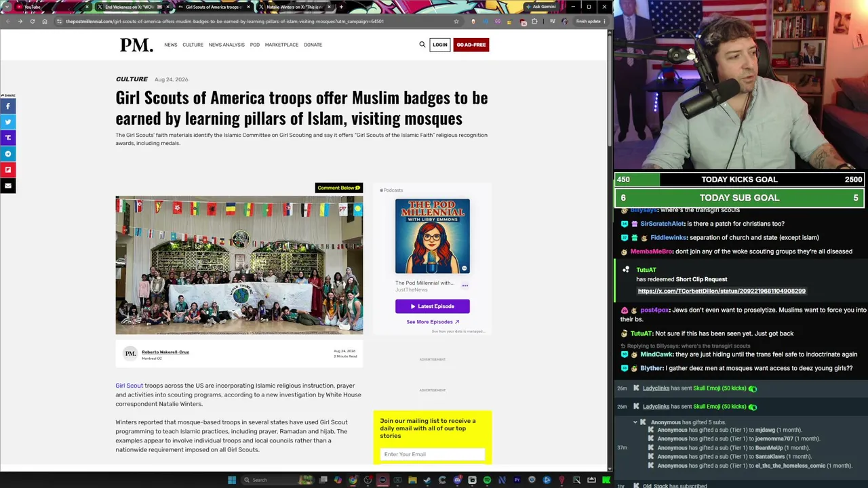Open the Pod menu item
868x488 pixels.
255,45
